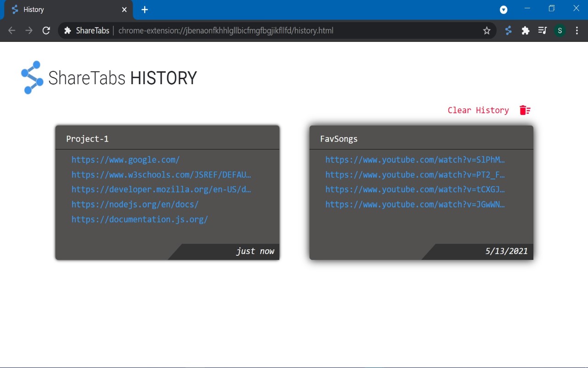Select the History browser tab
The height and width of the screenshot is (368, 588).
[69, 10]
